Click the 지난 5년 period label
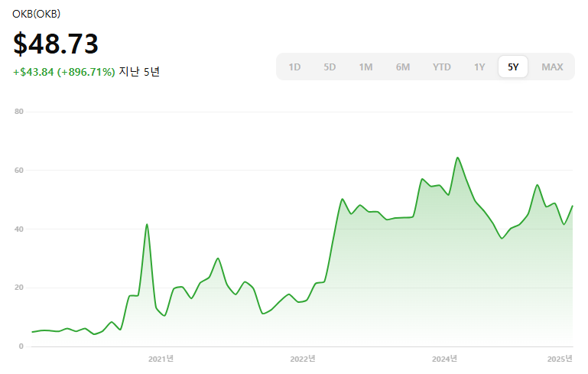 pos(139,71)
